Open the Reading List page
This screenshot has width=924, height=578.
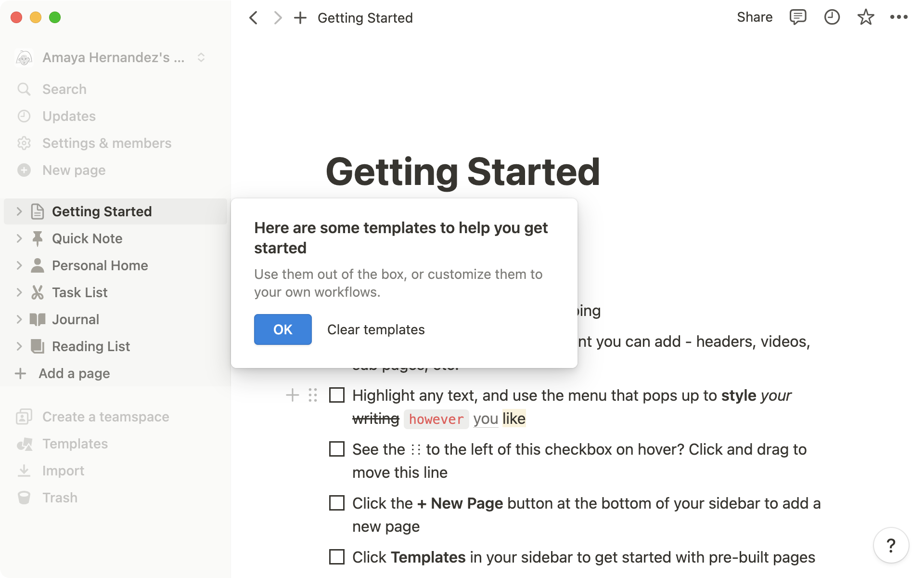click(90, 346)
